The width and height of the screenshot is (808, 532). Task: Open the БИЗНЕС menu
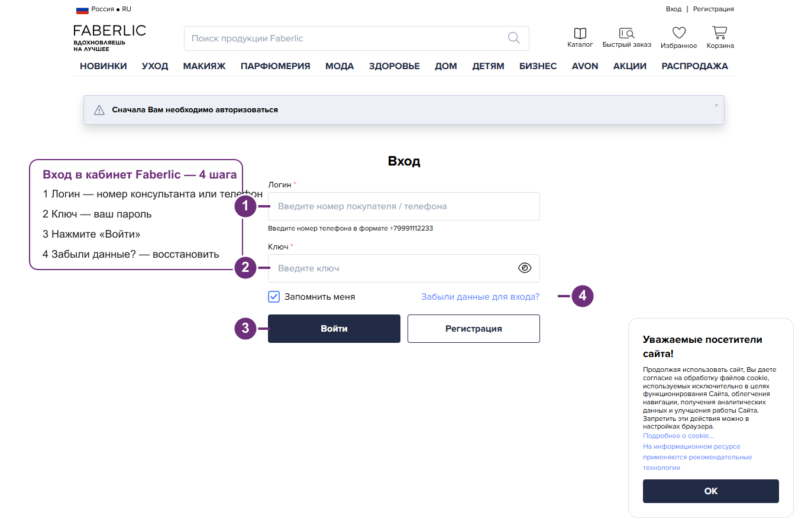coord(538,66)
